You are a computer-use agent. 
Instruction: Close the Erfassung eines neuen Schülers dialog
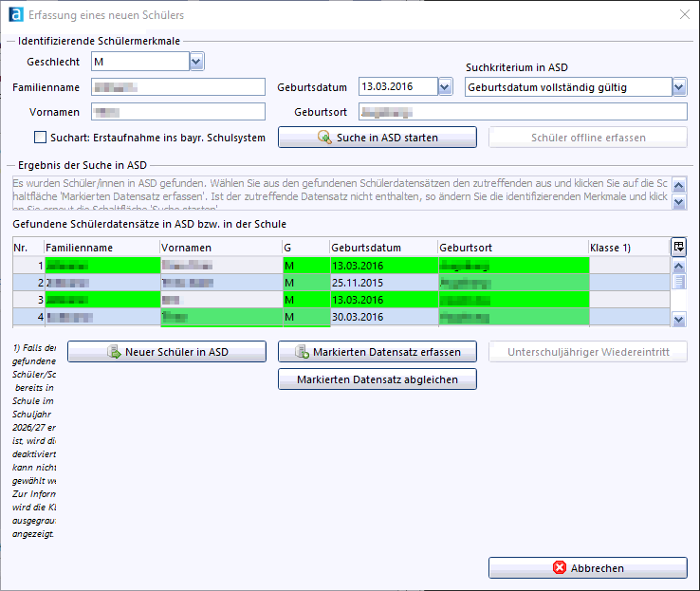click(x=685, y=14)
